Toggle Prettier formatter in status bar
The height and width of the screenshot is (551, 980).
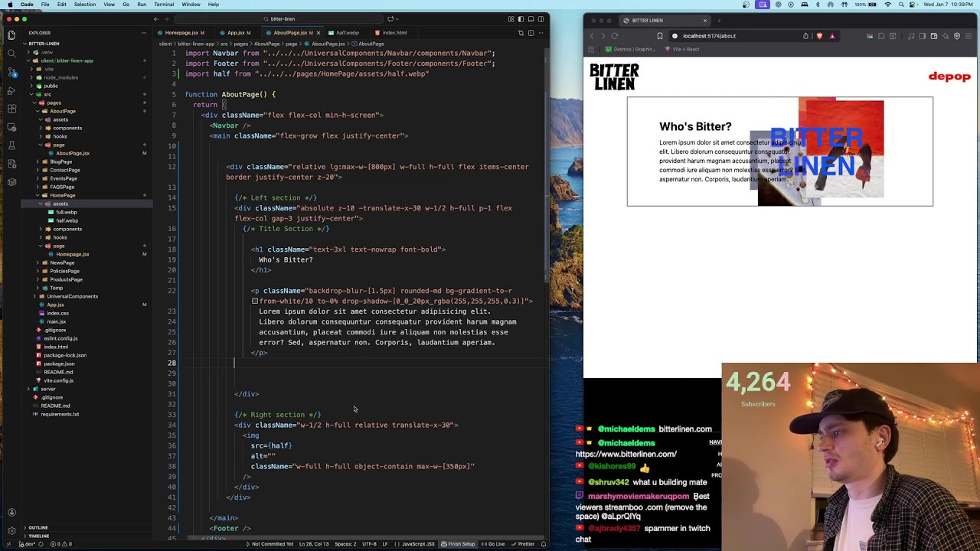tap(523, 544)
